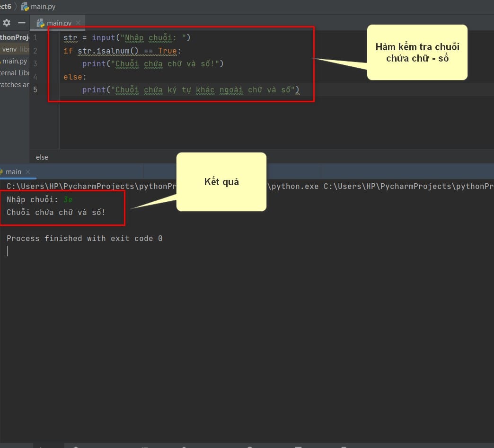This screenshot has height=448, width=494.
Task: Place cursor in the str = input(...) code line
Action: pos(127,38)
